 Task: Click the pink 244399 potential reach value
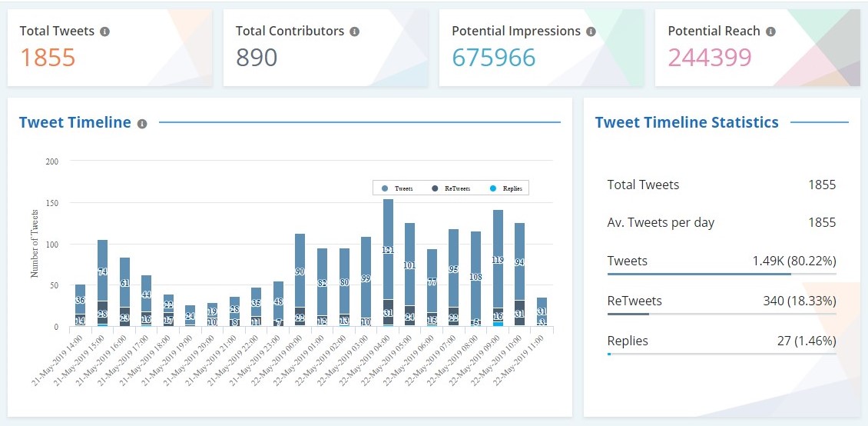pos(709,58)
